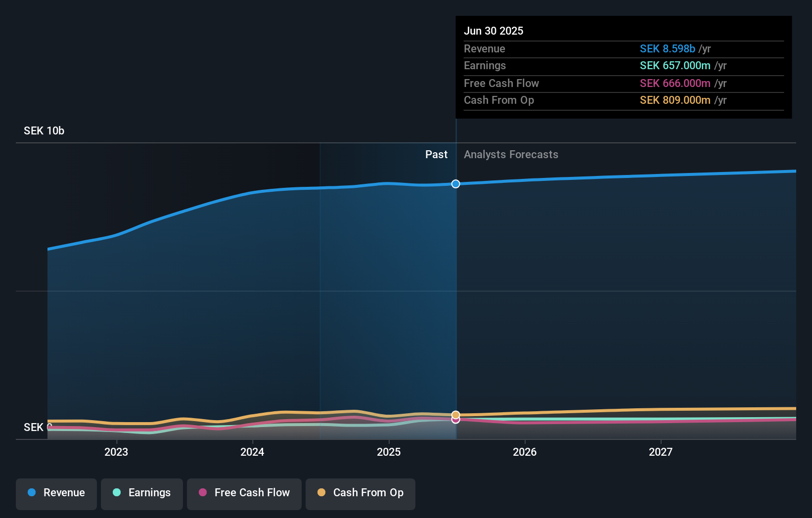This screenshot has width=812, height=518.
Task: Click the 2024 x-axis label
Action: coord(252,452)
